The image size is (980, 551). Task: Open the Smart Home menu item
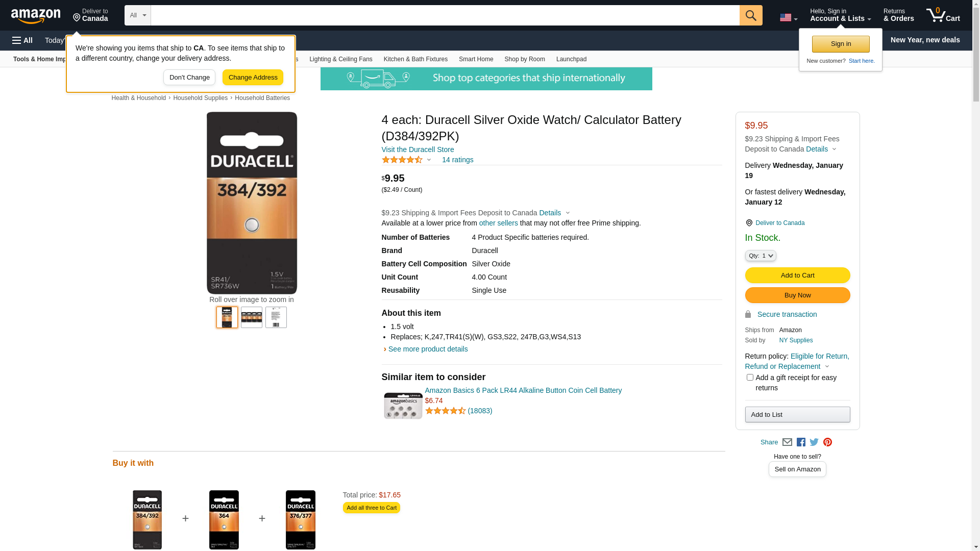(x=476, y=59)
